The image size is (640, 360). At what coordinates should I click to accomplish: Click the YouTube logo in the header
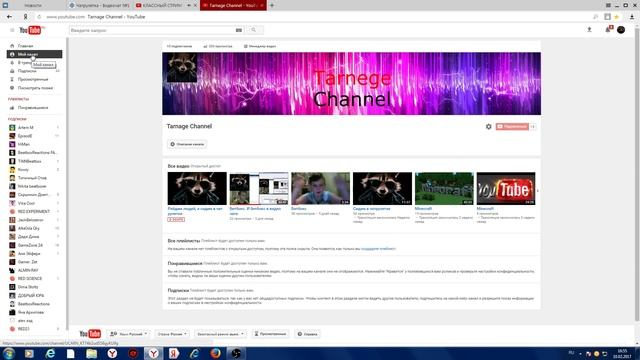31,30
